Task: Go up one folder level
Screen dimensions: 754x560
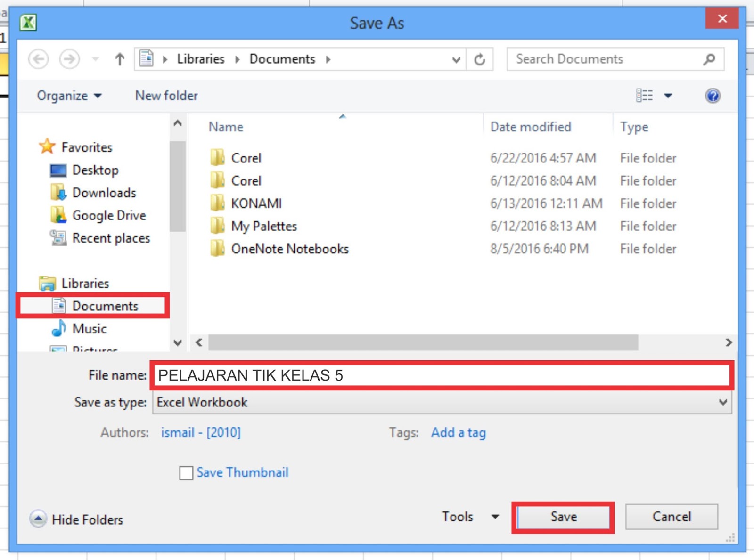Action: point(120,59)
